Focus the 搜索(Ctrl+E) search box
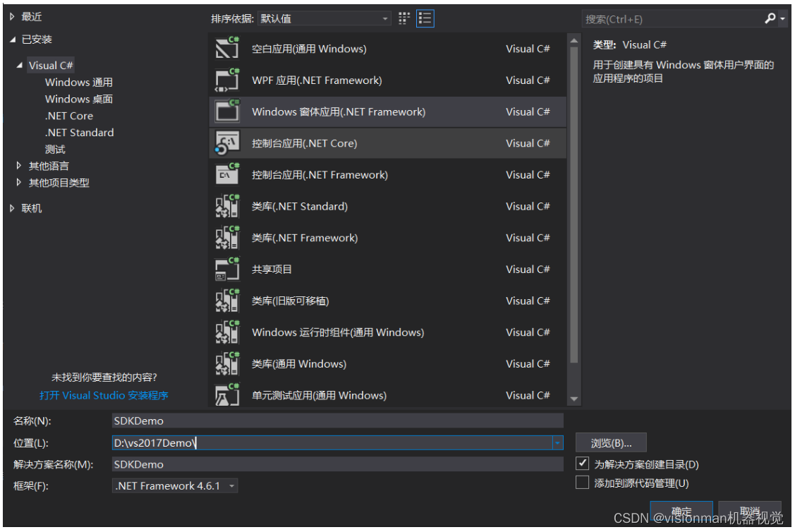 pyautogui.click(x=672, y=19)
